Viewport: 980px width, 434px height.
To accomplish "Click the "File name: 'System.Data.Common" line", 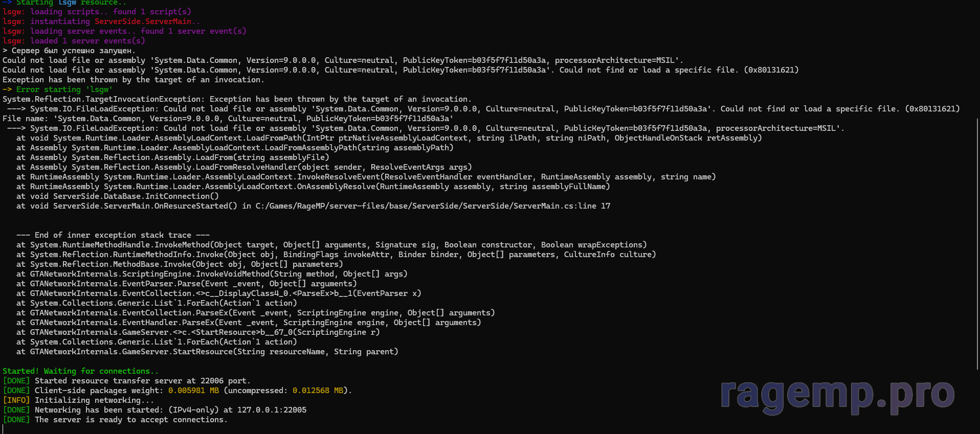I will click(x=228, y=119).
